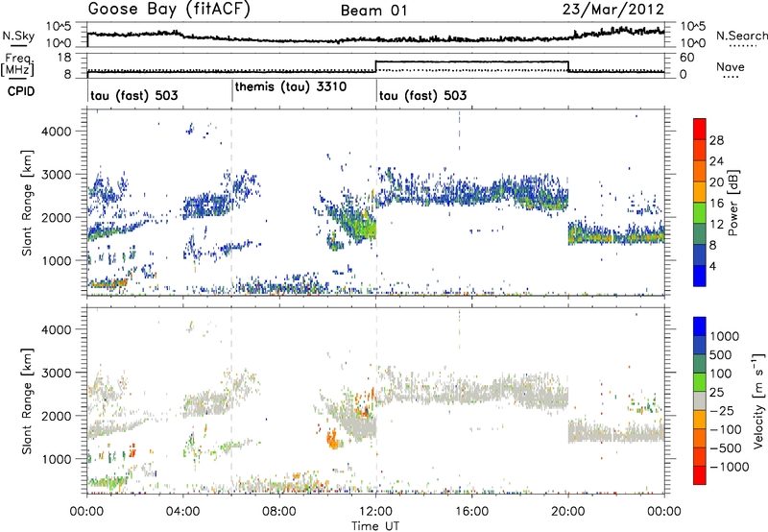Click the 'Velocity [m s⁻¹]' colorbar title
768x532 pixels.
(758, 400)
